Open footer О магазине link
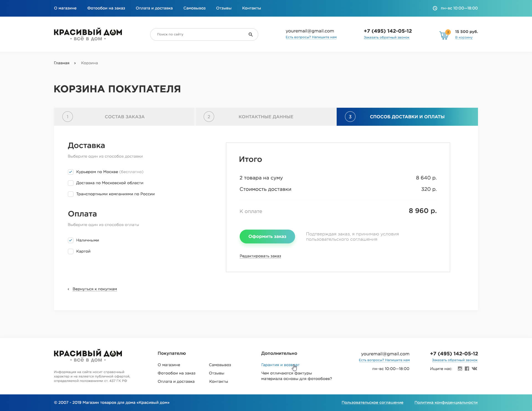This screenshot has width=532, height=411. 169,365
